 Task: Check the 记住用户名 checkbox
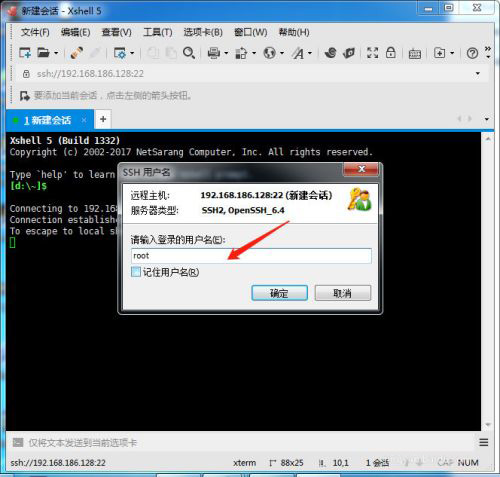point(136,272)
